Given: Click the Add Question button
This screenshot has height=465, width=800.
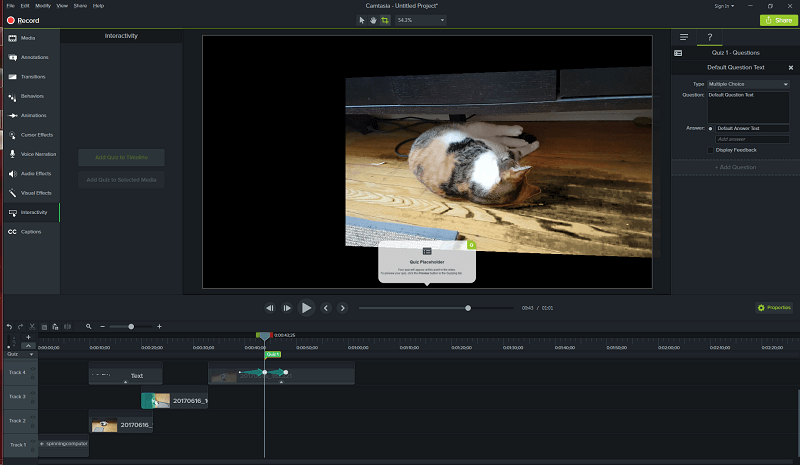Looking at the screenshot, I should pyautogui.click(x=735, y=167).
